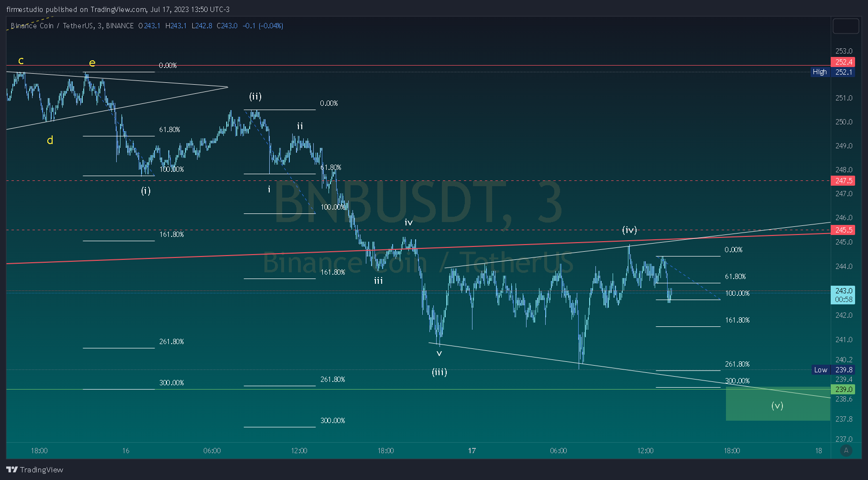Viewport: 868px width, 480px height.
Task: Click the change value -0.1 (-0.04%)
Action: pyautogui.click(x=263, y=26)
